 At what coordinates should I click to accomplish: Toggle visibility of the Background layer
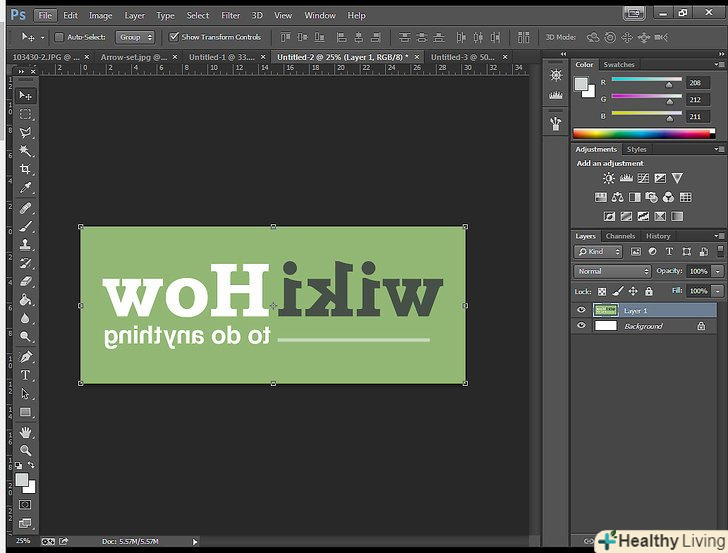tap(581, 326)
